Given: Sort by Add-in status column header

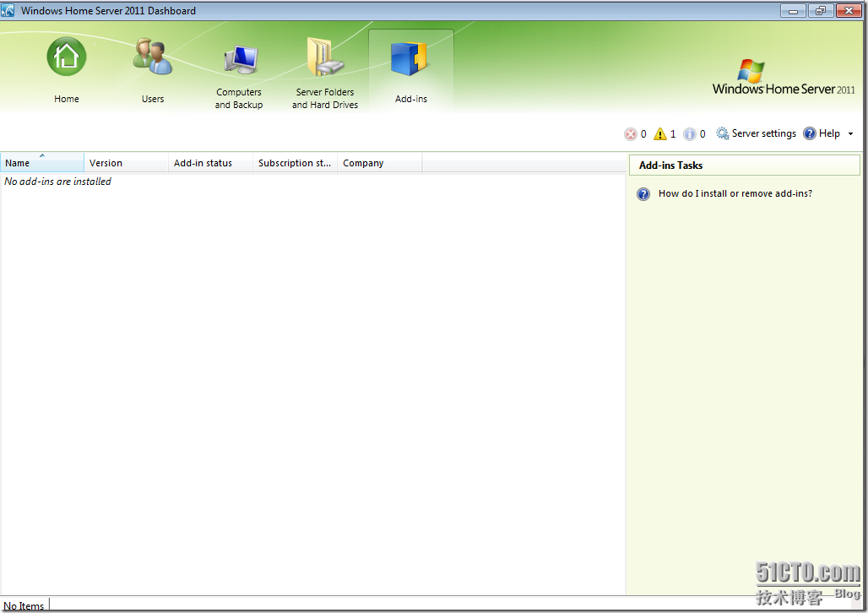Looking at the screenshot, I should point(211,163).
